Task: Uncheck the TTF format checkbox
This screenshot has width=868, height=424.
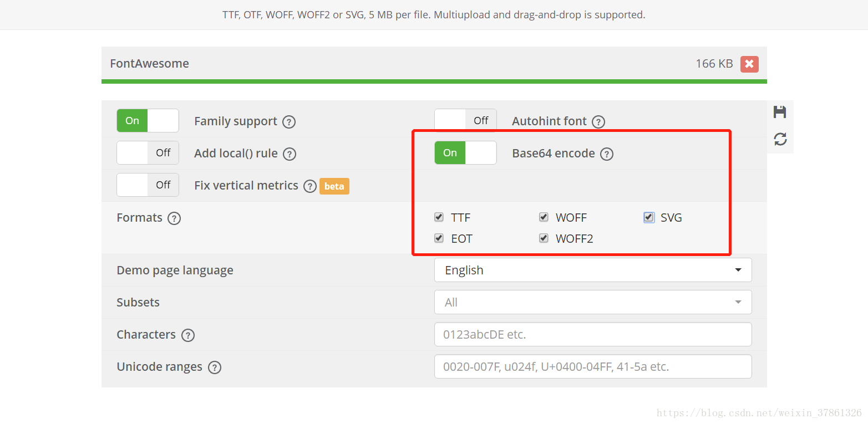Action: [x=439, y=217]
